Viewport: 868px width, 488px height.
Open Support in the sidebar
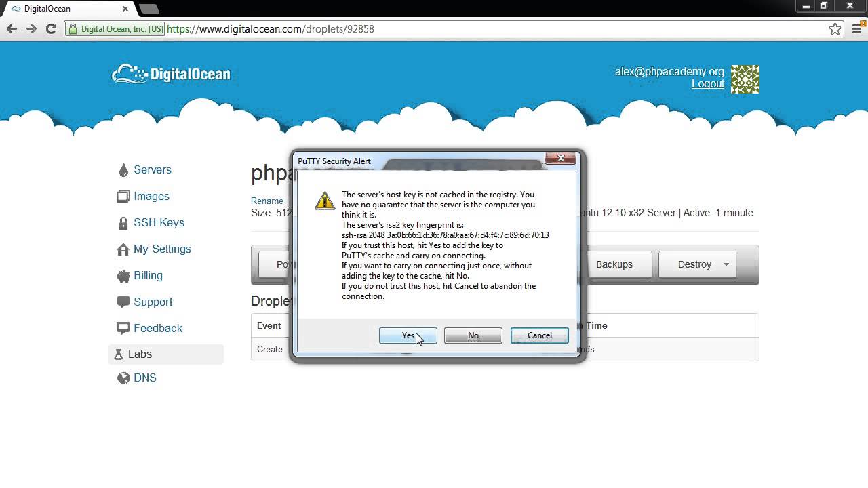pos(153,302)
